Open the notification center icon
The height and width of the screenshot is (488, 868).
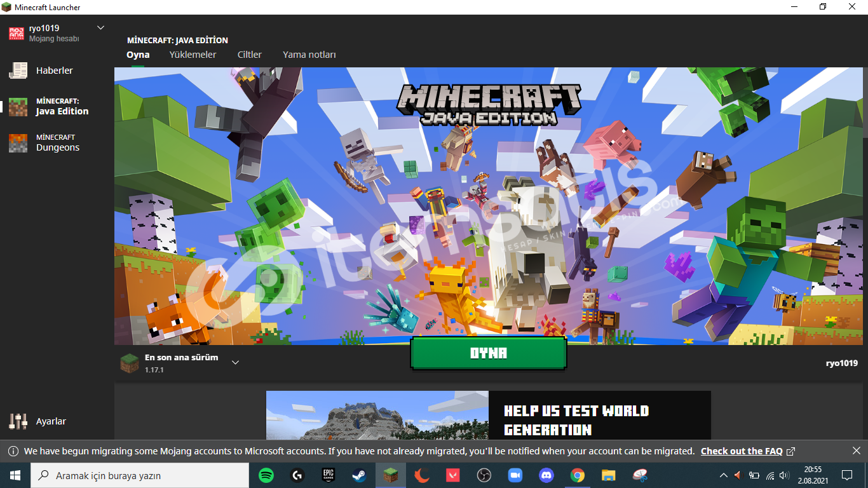pos(846,475)
